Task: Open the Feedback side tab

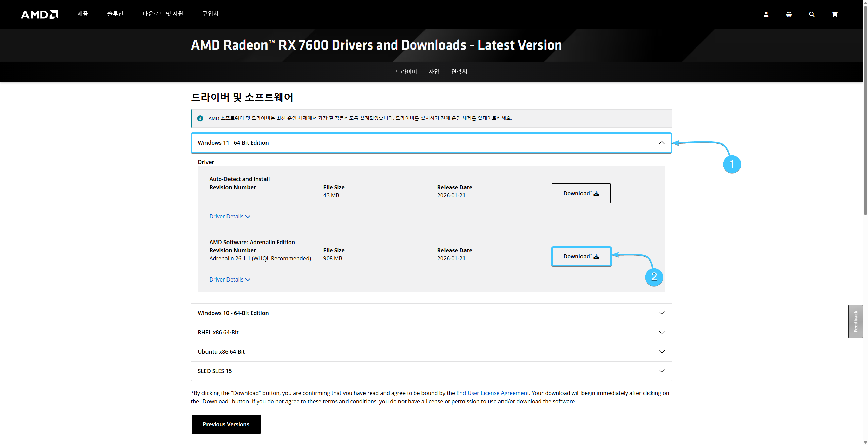Action: tap(855, 321)
